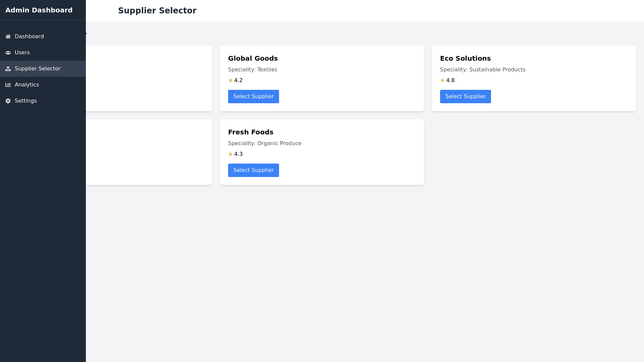
Task: Select the Eco Solutions supplier
Action: point(465,97)
